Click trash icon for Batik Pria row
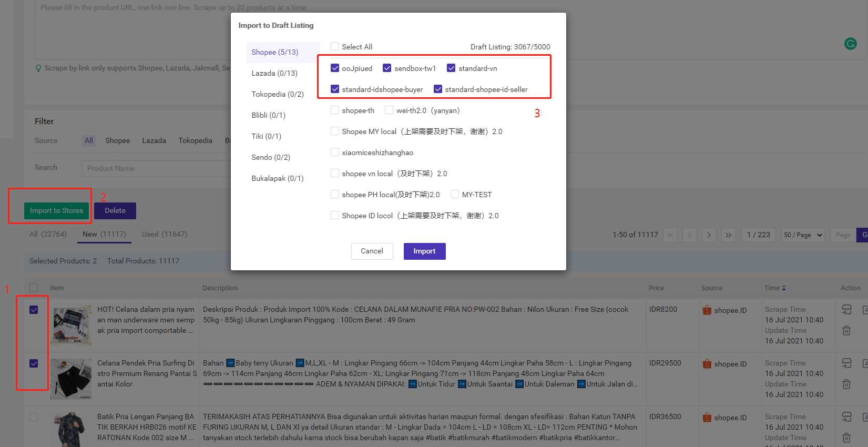 [846, 438]
